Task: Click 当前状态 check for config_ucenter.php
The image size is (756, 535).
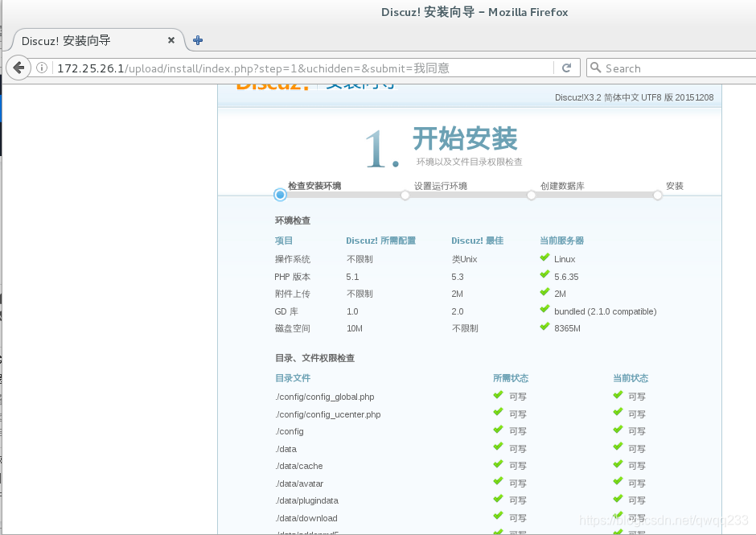Action: point(618,413)
